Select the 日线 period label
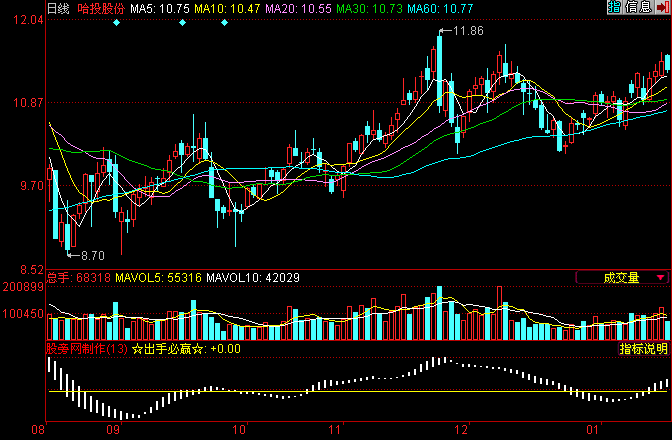The width and height of the screenshot is (672, 440). pyautogui.click(x=59, y=8)
